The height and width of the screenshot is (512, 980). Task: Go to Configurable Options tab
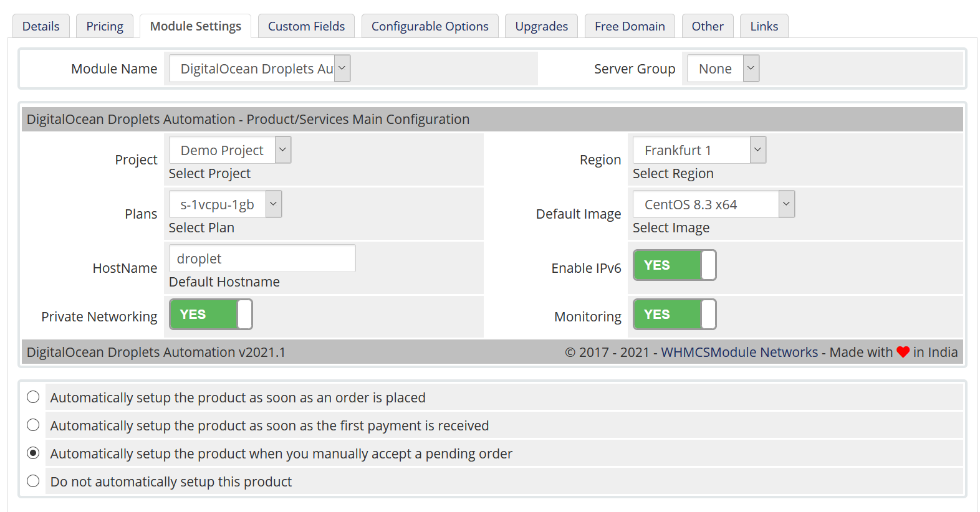coord(430,26)
